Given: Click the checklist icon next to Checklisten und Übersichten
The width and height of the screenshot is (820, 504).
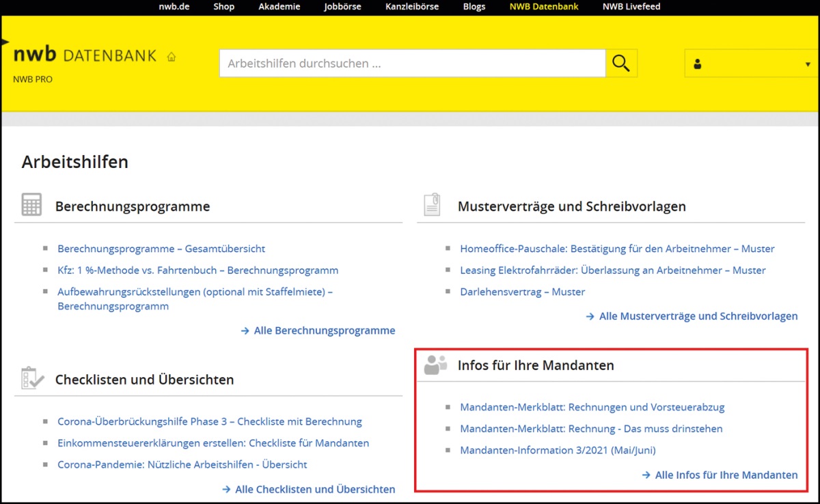Looking at the screenshot, I should 32,378.
